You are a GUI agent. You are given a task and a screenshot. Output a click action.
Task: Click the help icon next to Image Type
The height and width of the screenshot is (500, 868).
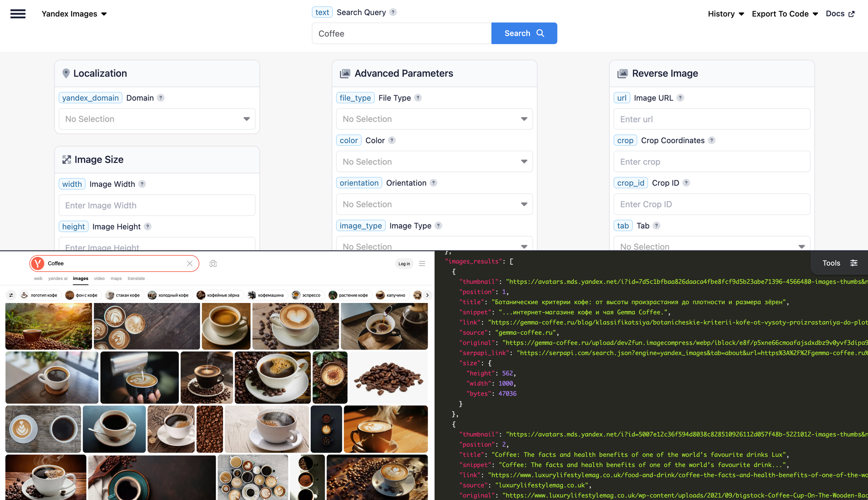(438, 225)
